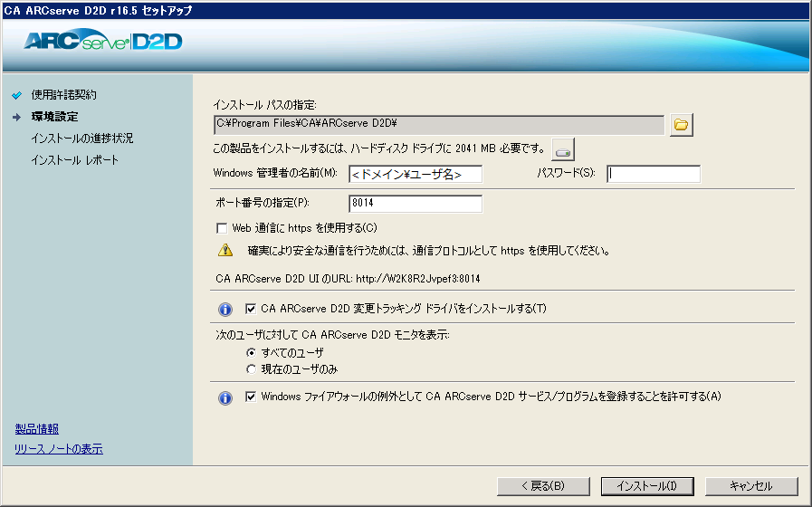Open the リリース ノートの表示 link
Viewport: 812px width, 507px height.
pos(59,449)
